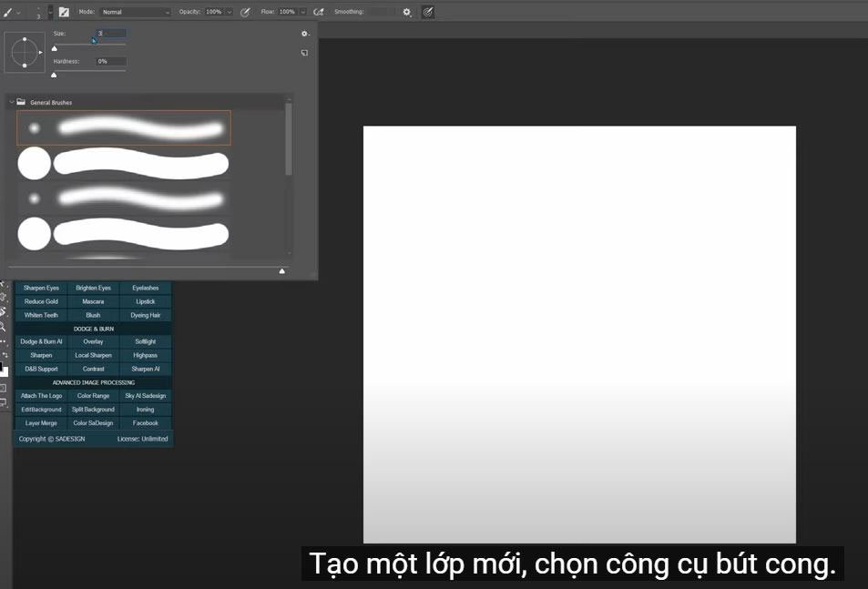Click the Split Background button

click(x=93, y=410)
